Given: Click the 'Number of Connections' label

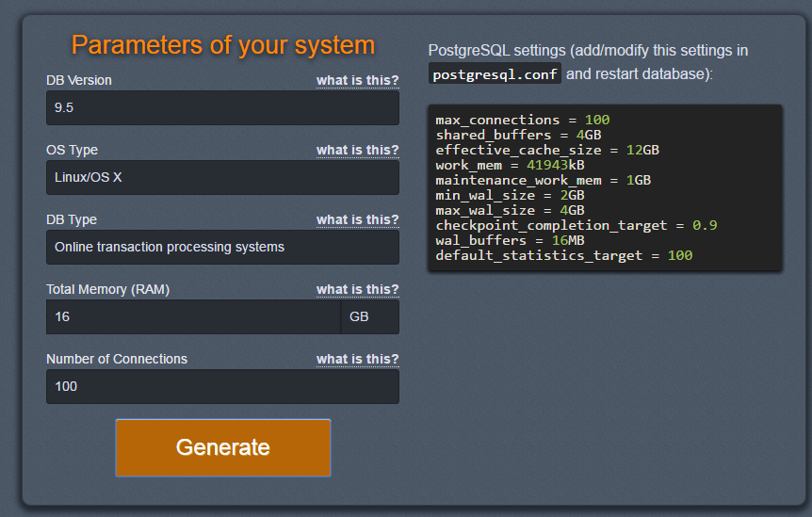Looking at the screenshot, I should click(117, 359).
